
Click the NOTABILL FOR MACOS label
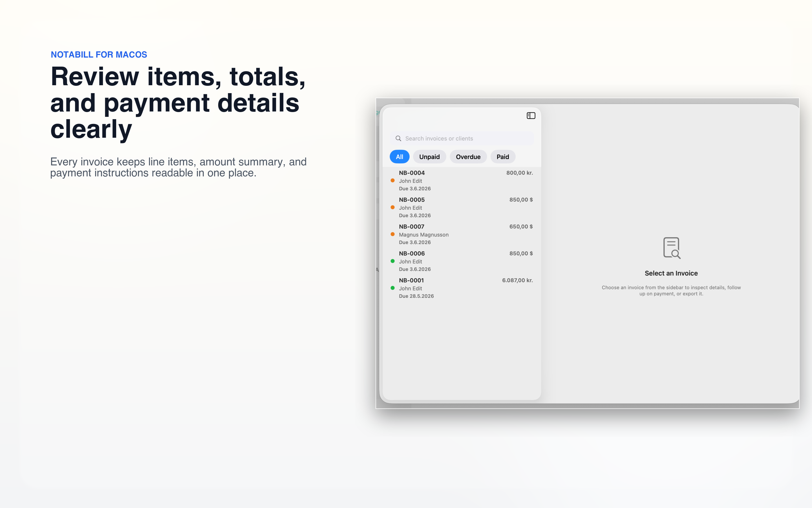(99, 54)
